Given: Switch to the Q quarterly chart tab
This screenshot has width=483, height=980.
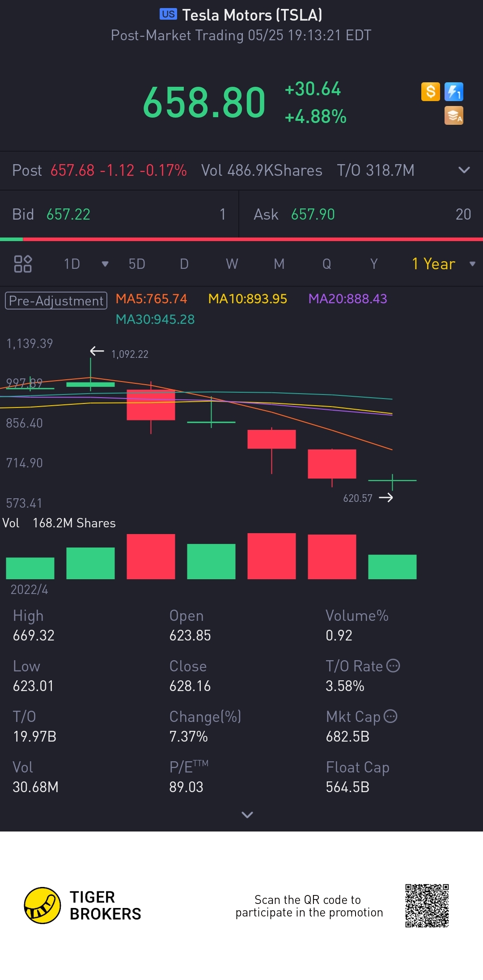Looking at the screenshot, I should pyautogui.click(x=327, y=264).
